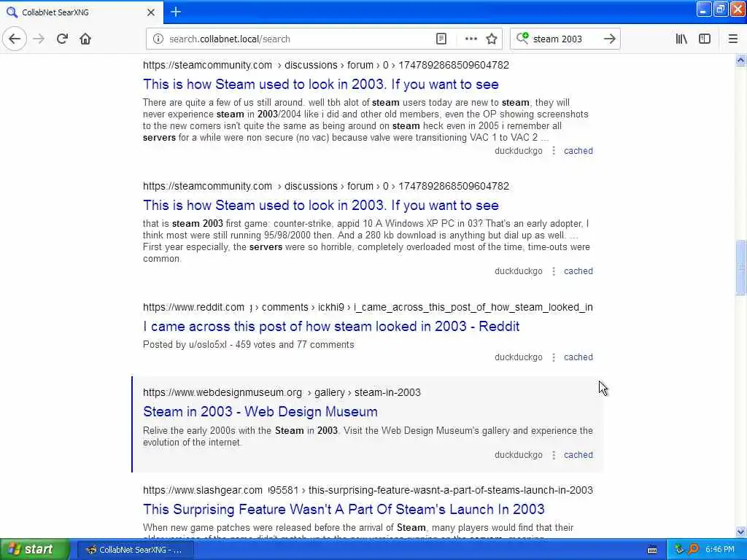Open SlashGear 'Surprising Feature' result link

click(344, 509)
